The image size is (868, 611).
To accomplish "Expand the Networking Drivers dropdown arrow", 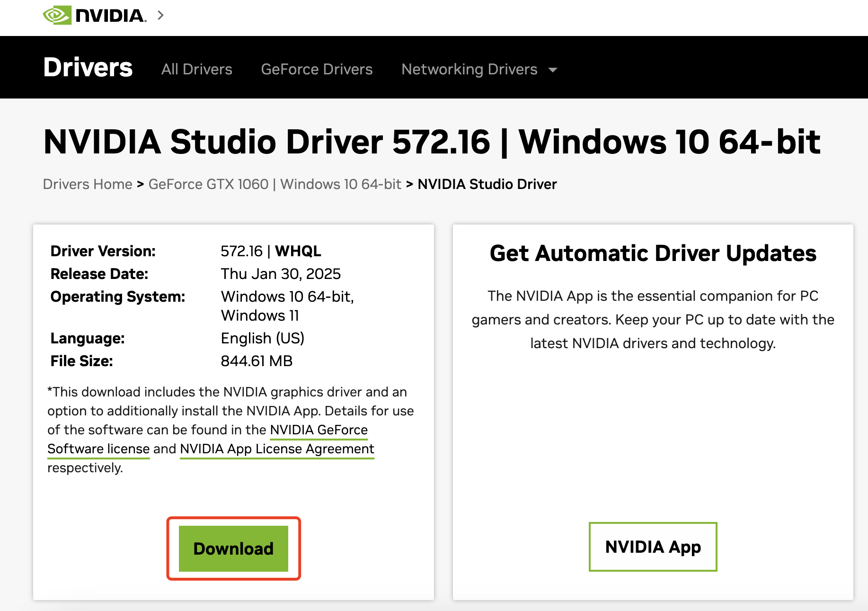I will point(552,70).
